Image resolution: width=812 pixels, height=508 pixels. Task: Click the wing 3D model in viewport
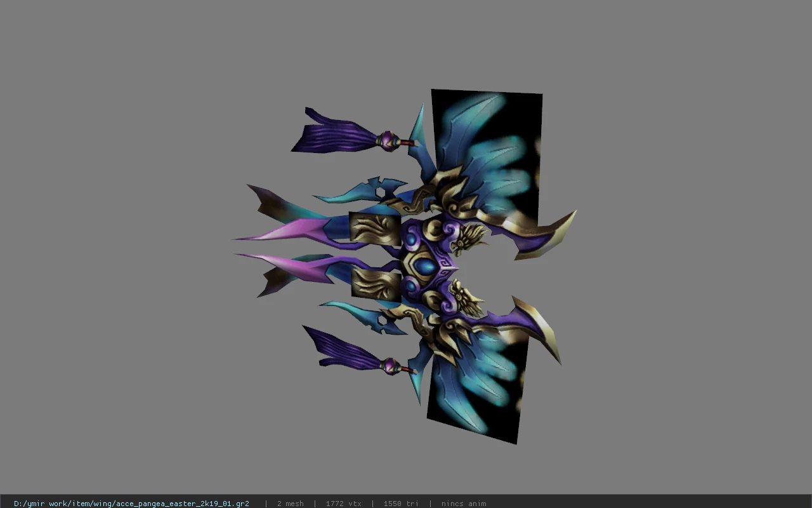click(x=406, y=267)
